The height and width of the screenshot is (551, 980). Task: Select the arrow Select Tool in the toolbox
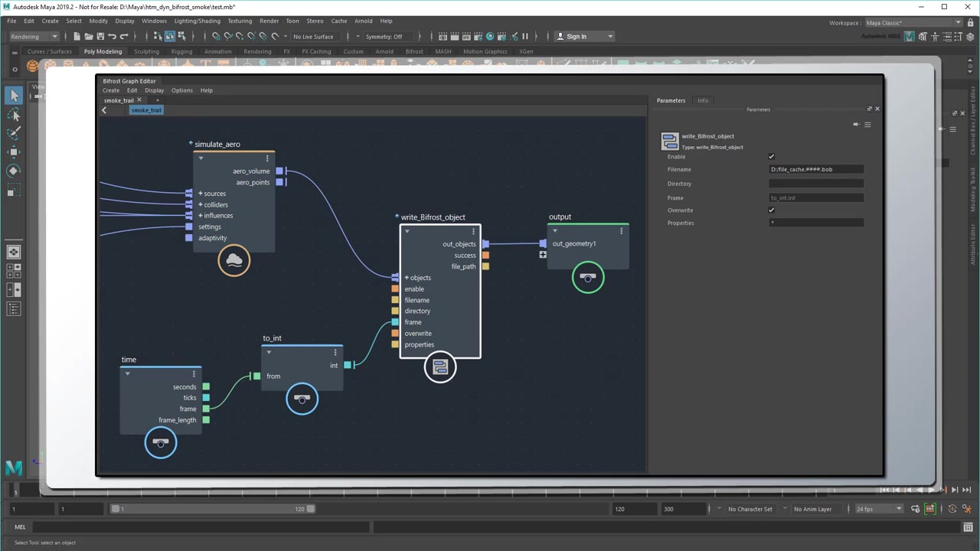coord(14,96)
